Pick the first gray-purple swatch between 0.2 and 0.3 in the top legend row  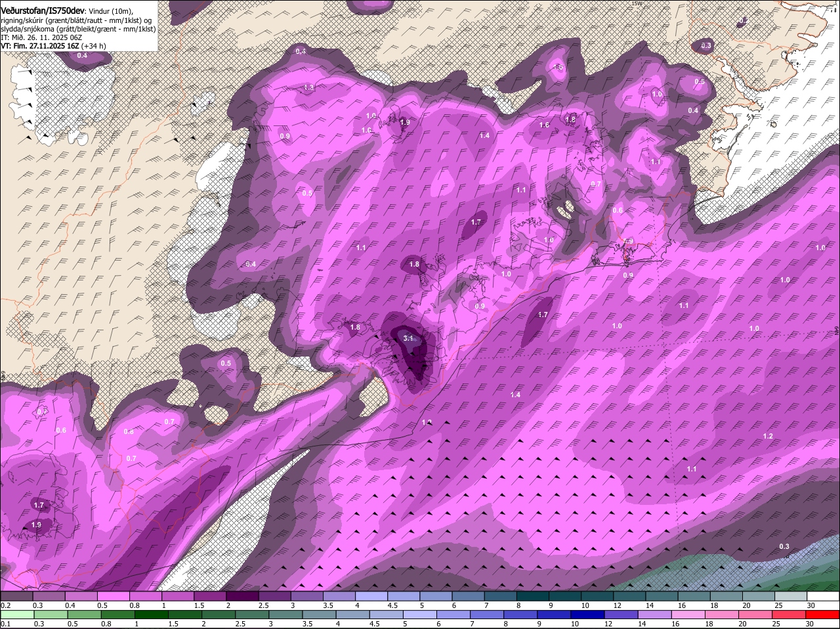click(x=16, y=596)
